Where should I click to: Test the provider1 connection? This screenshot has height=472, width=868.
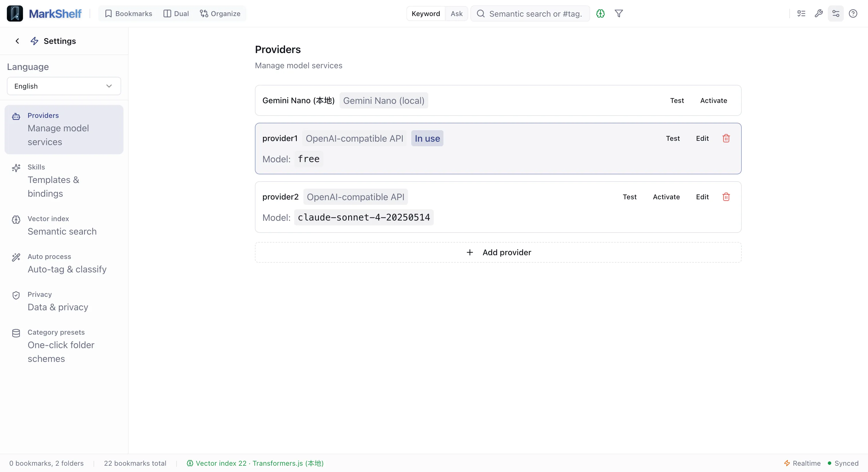pyautogui.click(x=673, y=138)
